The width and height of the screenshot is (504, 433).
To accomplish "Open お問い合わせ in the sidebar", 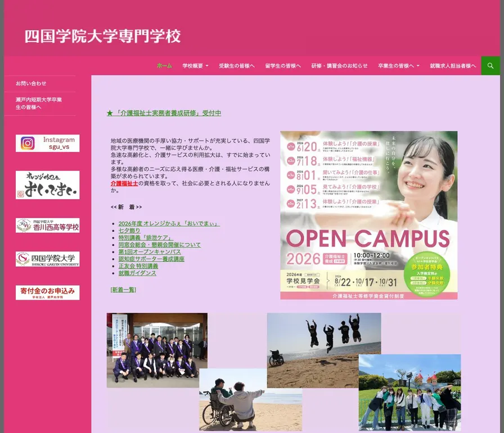I will tap(31, 84).
